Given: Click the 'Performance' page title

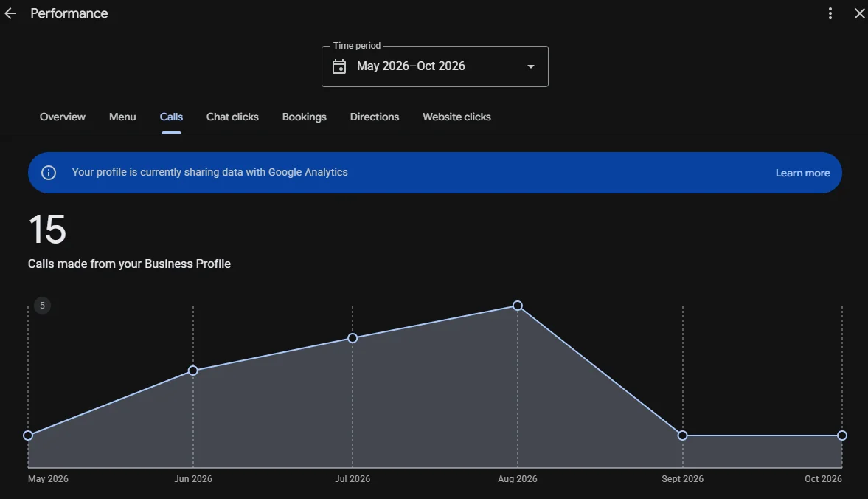Looking at the screenshot, I should [69, 13].
